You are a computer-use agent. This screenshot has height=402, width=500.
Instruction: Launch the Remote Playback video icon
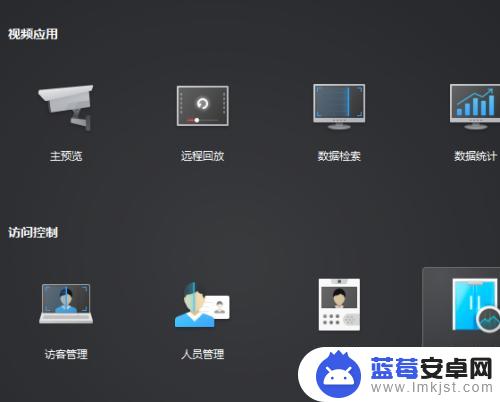click(203, 106)
